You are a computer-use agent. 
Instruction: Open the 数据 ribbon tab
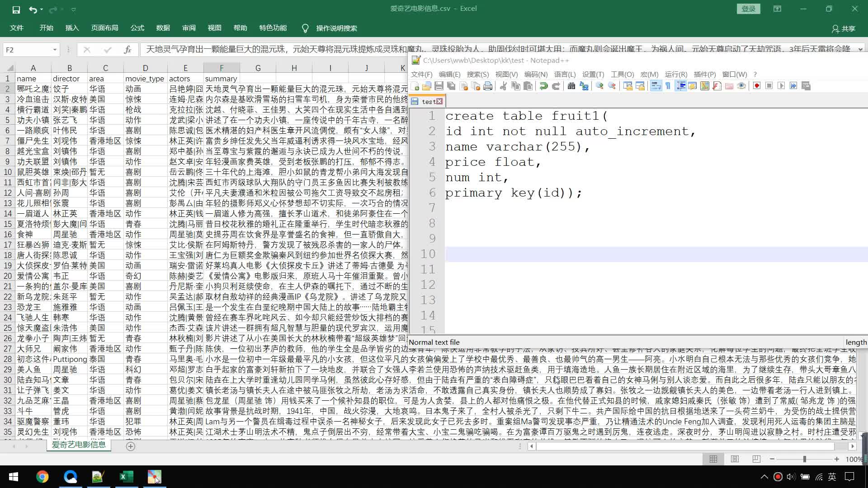coord(163,28)
